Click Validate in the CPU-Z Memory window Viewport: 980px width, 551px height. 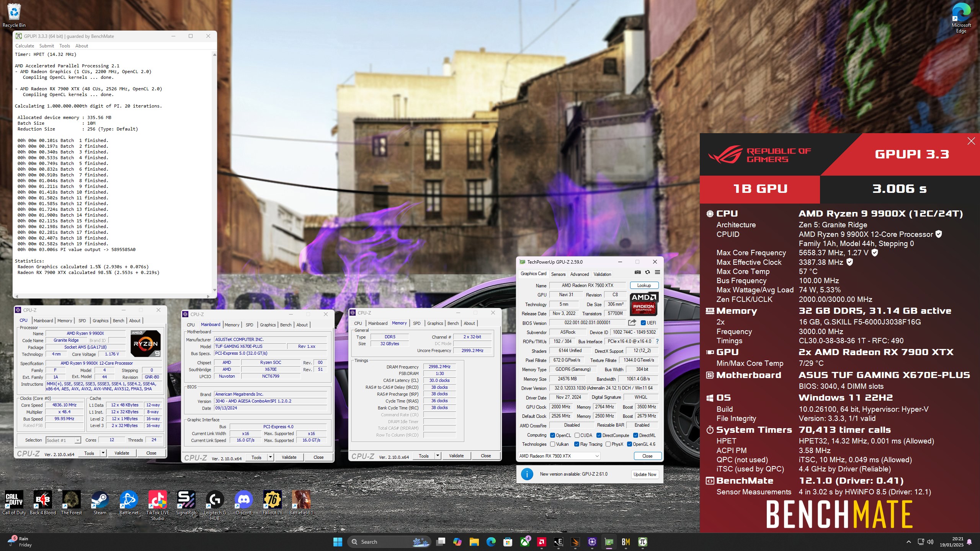point(456,456)
